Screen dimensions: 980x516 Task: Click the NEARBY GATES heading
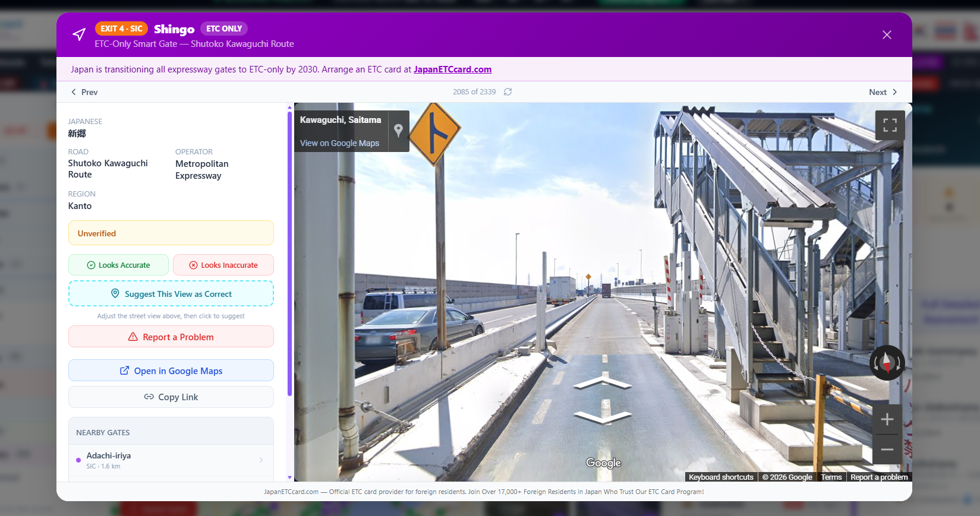pos(103,432)
